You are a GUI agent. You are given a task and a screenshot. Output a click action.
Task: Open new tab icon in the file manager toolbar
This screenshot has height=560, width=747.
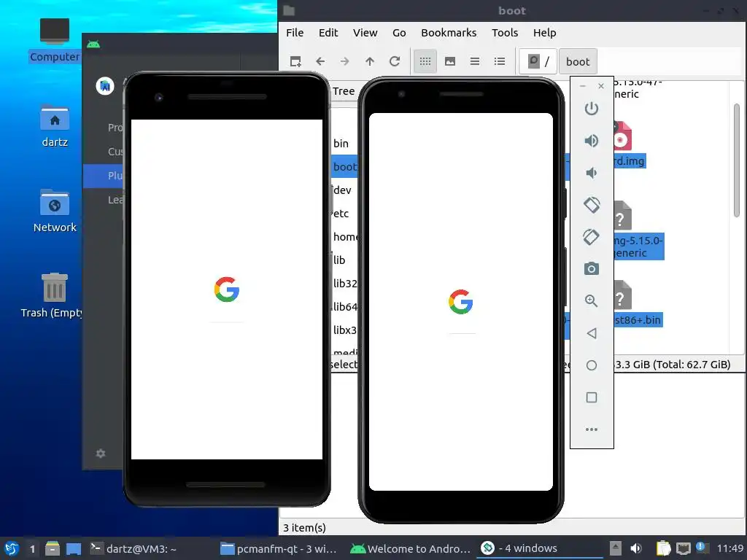(295, 61)
